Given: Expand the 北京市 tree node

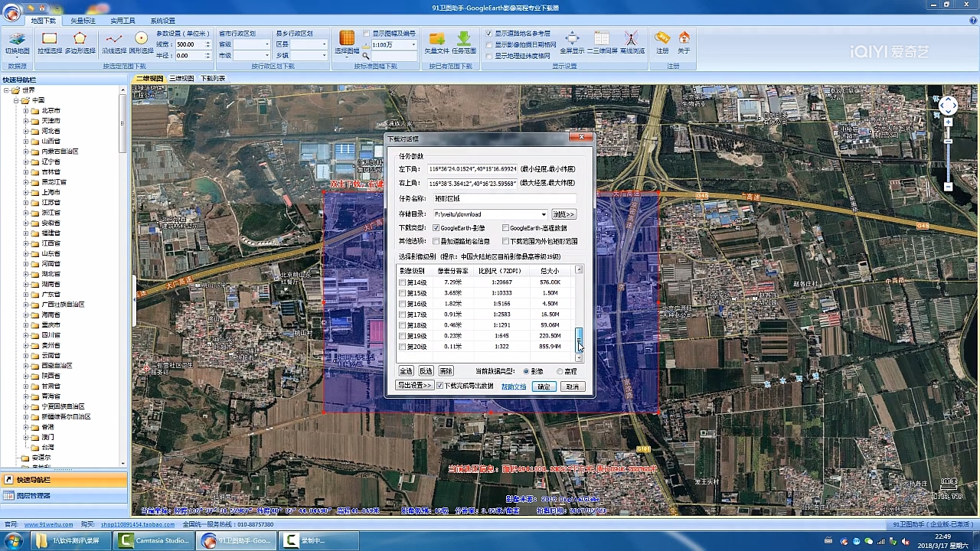Looking at the screenshot, I should pos(25,110).
